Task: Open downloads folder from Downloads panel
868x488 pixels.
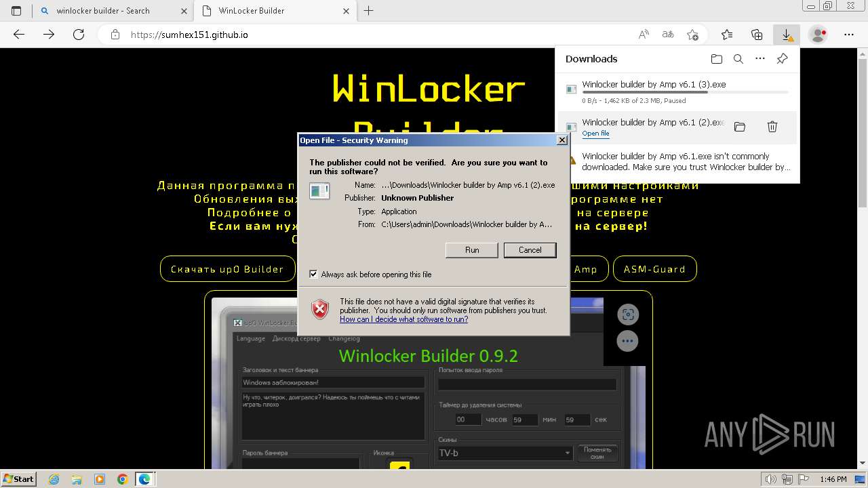Action: click(717, 59)
